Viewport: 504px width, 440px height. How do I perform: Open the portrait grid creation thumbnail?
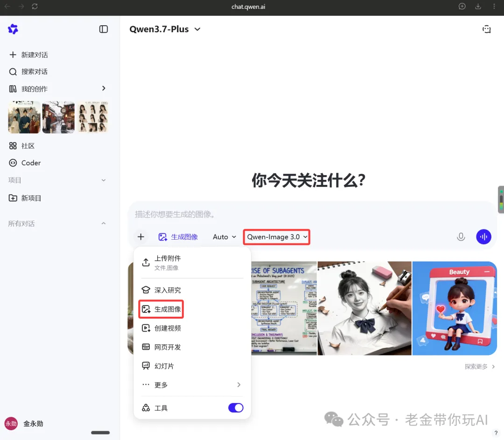pos(92,117)
